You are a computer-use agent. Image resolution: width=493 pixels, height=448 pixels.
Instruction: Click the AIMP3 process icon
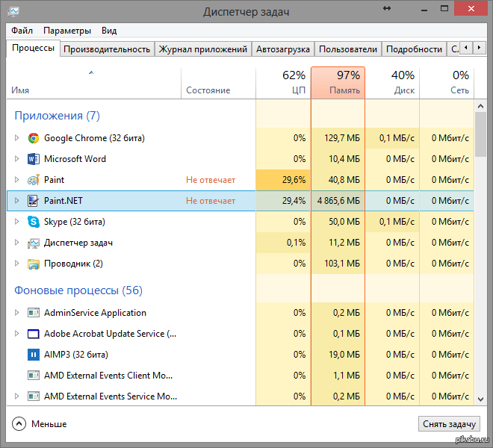pos(34,355)
